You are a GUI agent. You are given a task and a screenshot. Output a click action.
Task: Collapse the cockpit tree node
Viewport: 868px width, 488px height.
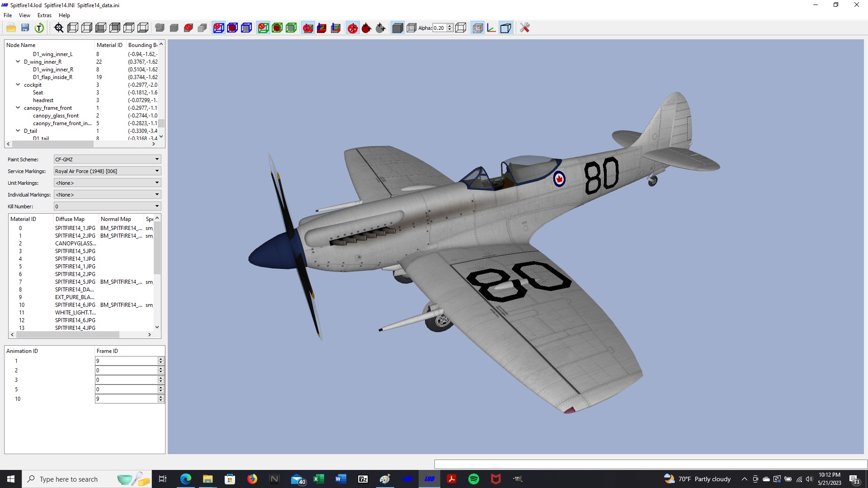(x=18, y=84)
